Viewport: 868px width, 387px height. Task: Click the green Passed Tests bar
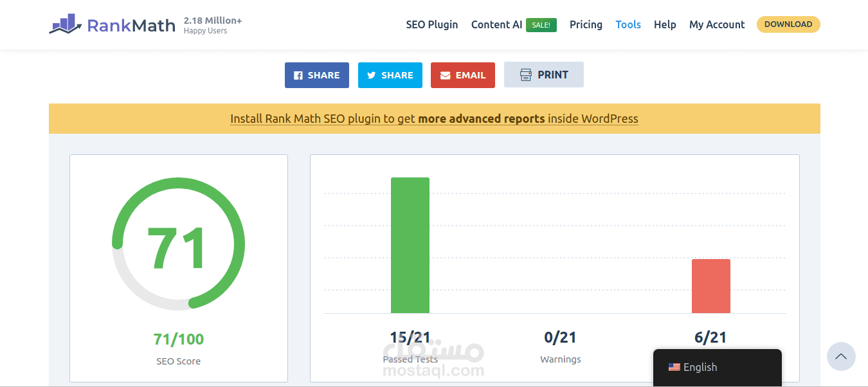[x=410, y=245]
